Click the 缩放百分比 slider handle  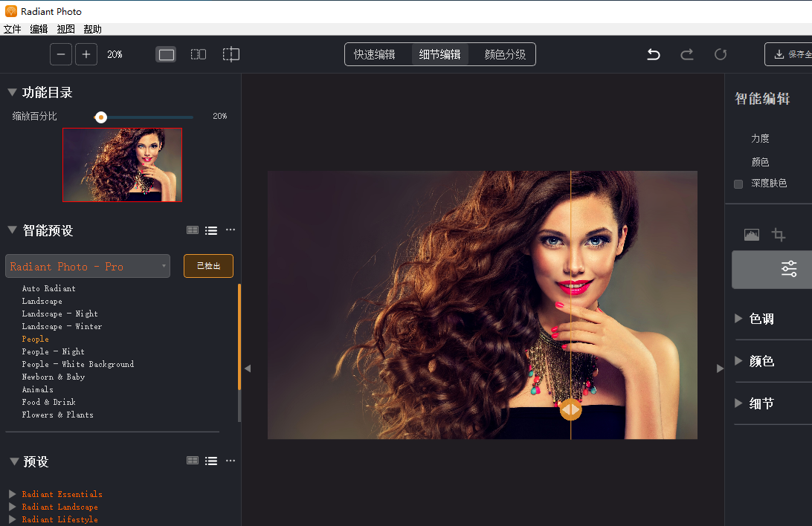click(101, 117)
